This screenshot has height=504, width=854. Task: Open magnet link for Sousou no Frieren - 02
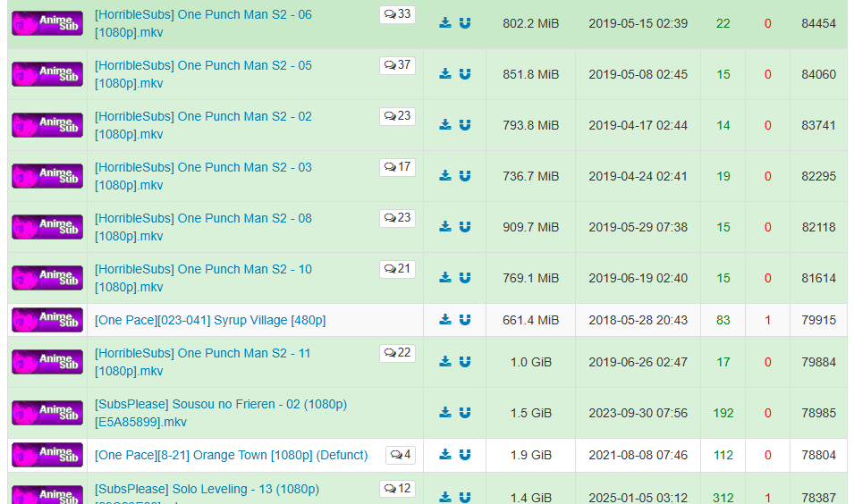coord(465,413)
